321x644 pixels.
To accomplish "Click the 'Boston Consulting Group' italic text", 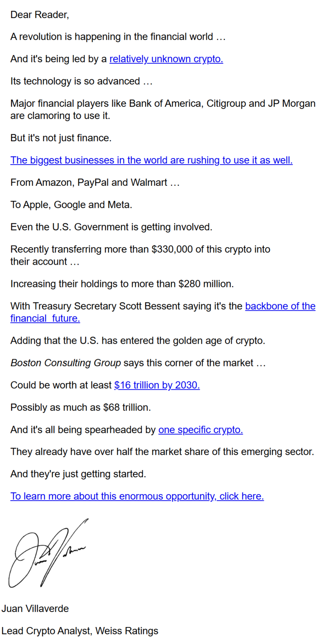I will click(x=65, y=363).
